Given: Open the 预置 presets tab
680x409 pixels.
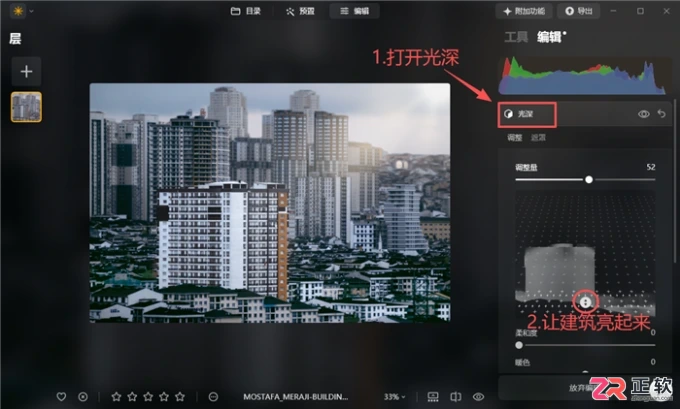Looking at the screenshot, I should tap(300, 11).
